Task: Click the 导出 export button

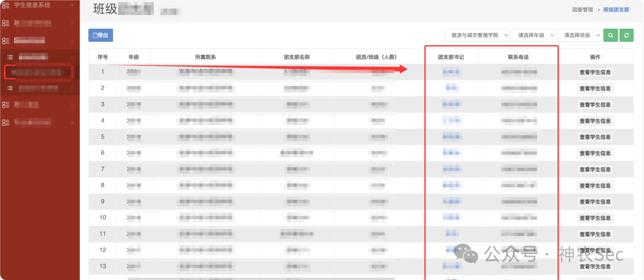Action: (x=101, y=35)
